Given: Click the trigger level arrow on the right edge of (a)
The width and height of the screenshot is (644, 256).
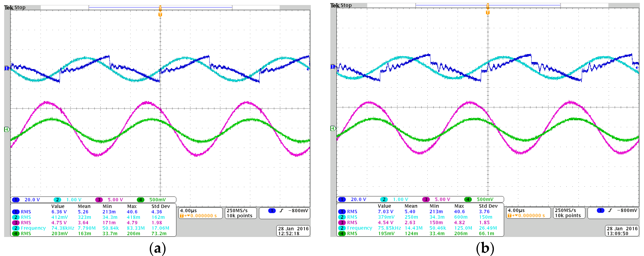Looking at the screenshot, I should pyautogui.click(x=308, y=69).
